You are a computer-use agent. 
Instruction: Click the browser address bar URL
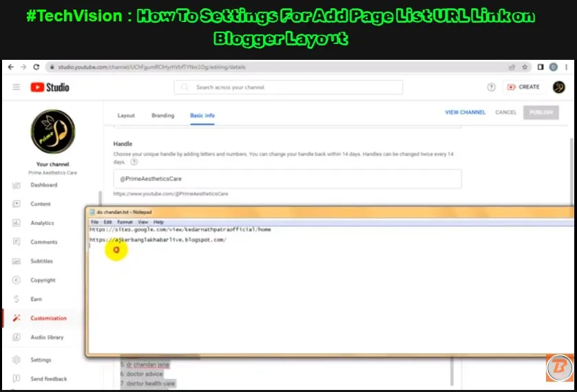click(x=151, y=67)
